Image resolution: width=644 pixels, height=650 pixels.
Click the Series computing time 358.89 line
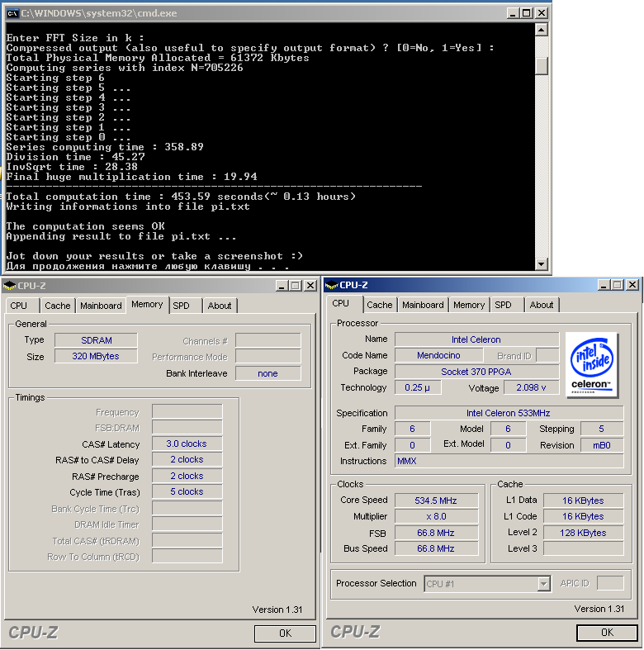point(105,147)
